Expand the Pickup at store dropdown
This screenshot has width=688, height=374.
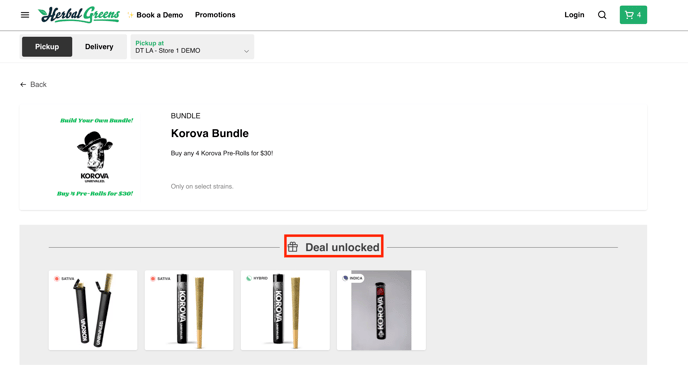click(x=192, y=47)
